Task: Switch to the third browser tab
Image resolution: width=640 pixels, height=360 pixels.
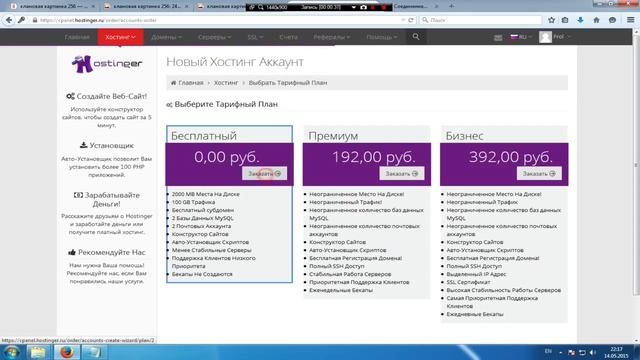Action: pyautogui.click(x=220, y=6)
